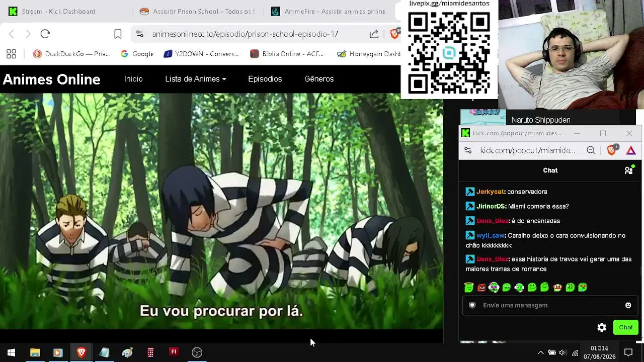Screen dimensions: 644x362
Task: Go to the Animes Online home logo
Action: (x=52, y=79)
